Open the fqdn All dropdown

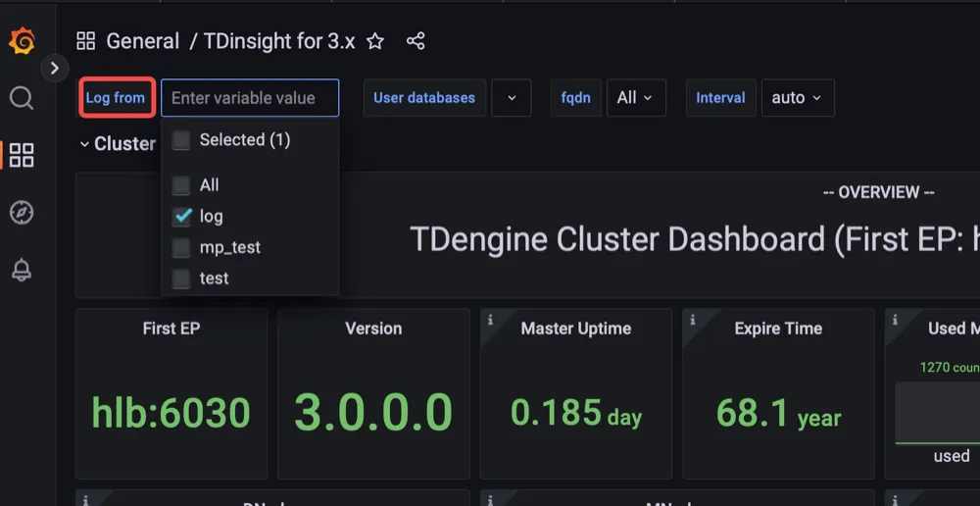tap(636, 98)
